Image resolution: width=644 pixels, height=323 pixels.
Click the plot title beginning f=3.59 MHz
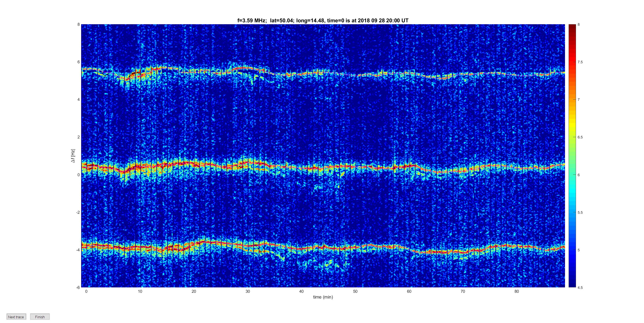pos(323,21)
